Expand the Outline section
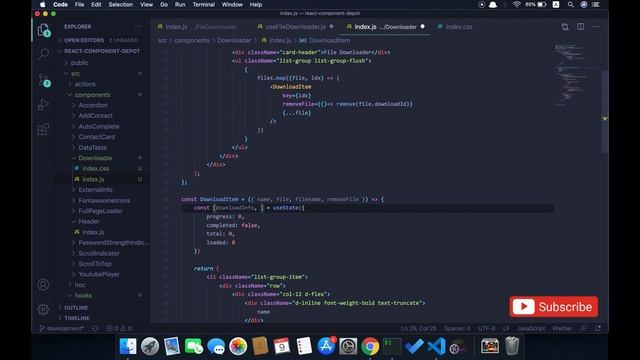This screenshot has width=640, height=360. click(x=76, y=307)
